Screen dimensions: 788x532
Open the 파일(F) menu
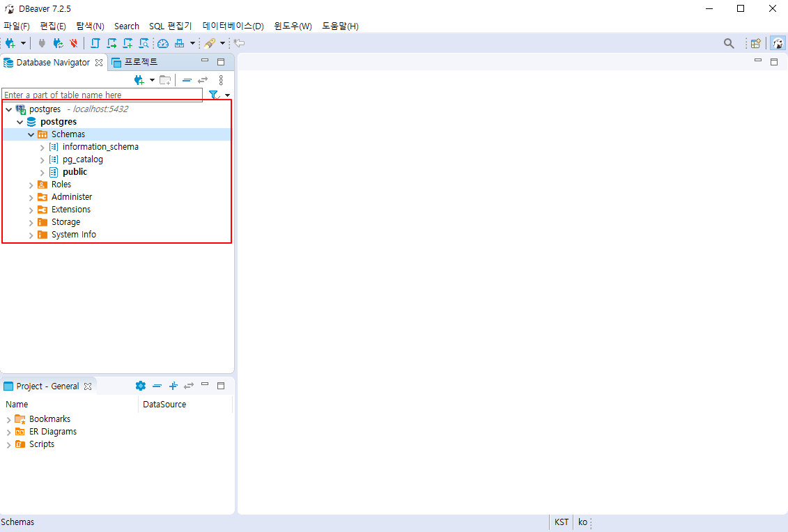coord(17,26)
